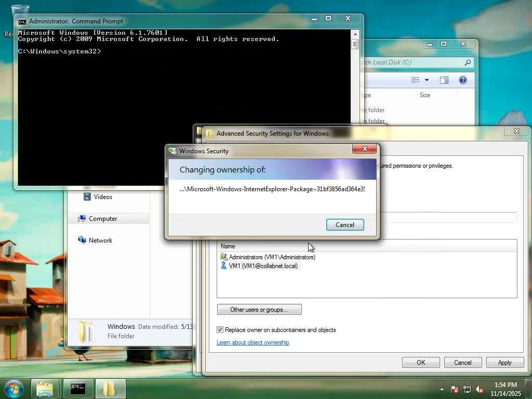Screen dimensions: 532x399
Task: Select Videos in Explorer navigation pane
Action: click(x=103, y=196)
